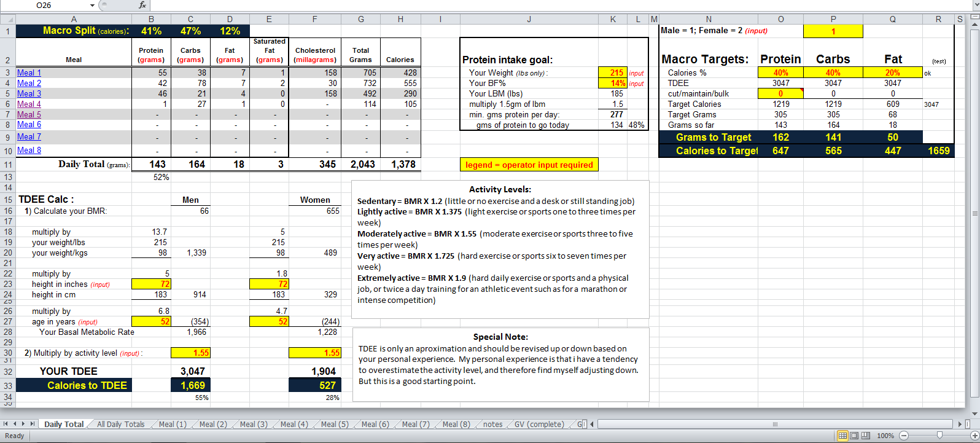Select the Normal view icon in status bar
980x443 pixels.
[843, 436]
